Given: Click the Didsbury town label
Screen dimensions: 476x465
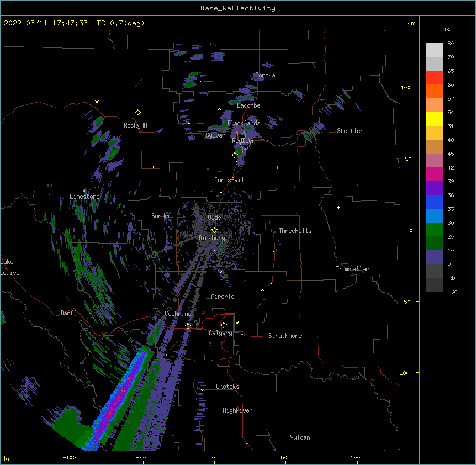Looking at the screenshot, I should tap(212, 238).
